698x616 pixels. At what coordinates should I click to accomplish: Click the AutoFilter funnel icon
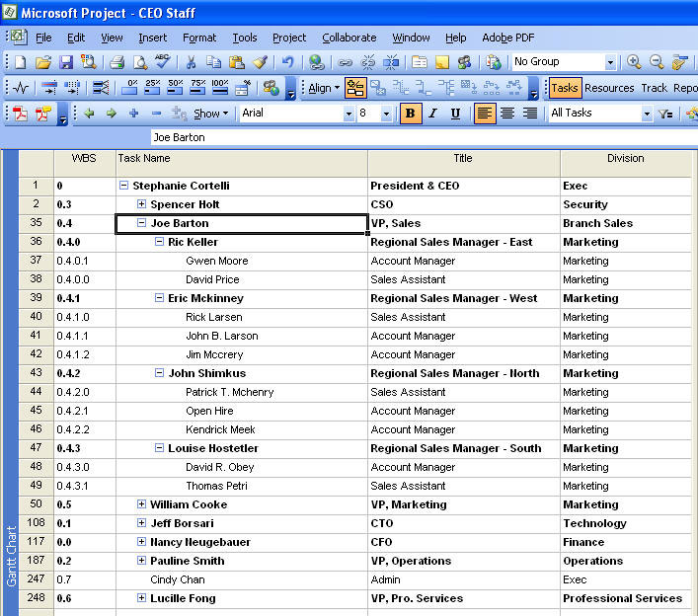coord(665,114)
